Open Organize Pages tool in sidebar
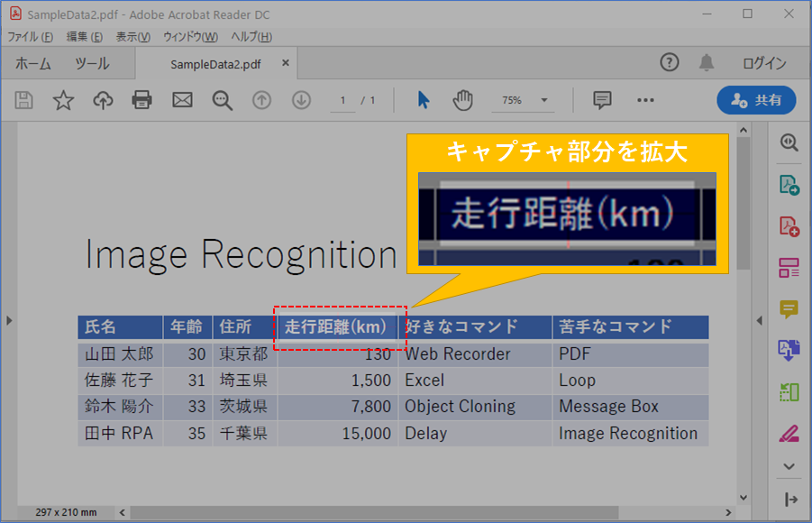Image resolution: width=812 pixels, height=523 pixels. 789,392
